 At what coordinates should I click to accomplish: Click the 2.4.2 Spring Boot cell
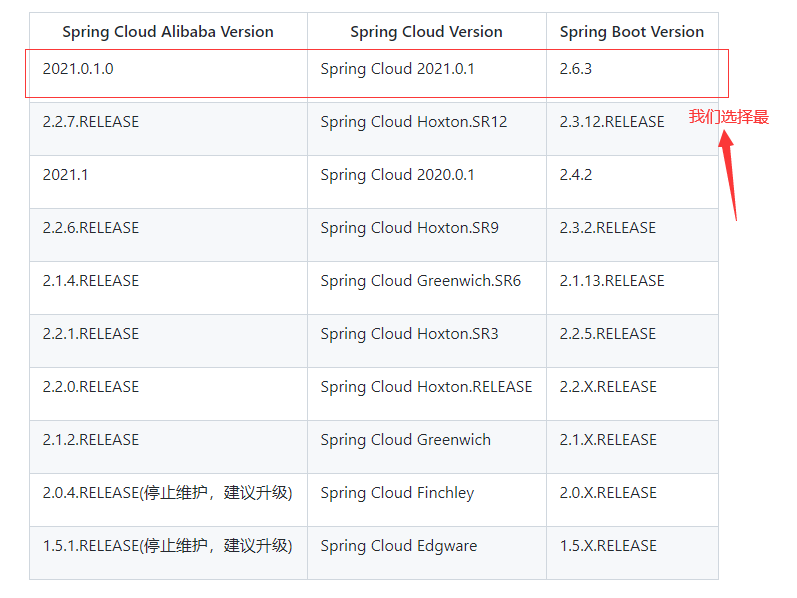(x=576, y=175)
